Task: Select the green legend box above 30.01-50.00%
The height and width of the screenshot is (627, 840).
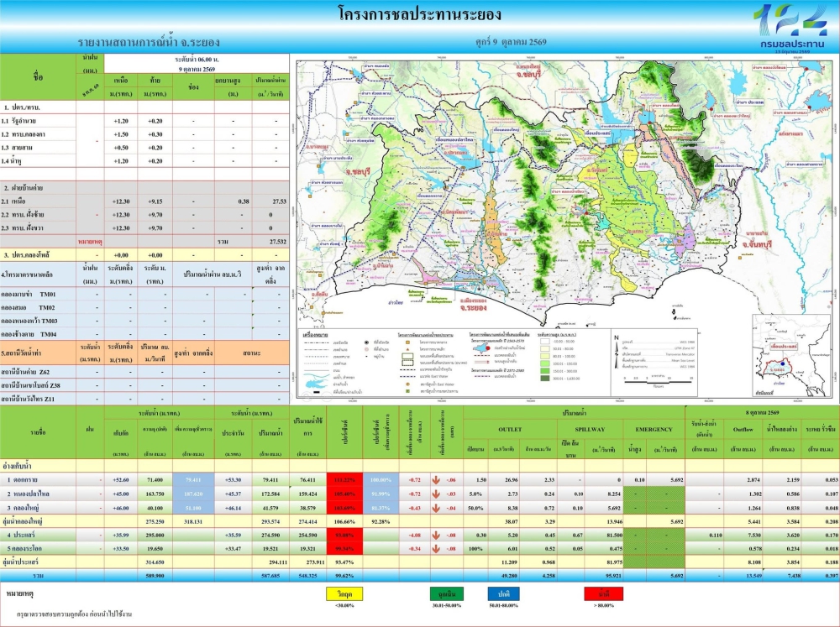Action: 447,593
